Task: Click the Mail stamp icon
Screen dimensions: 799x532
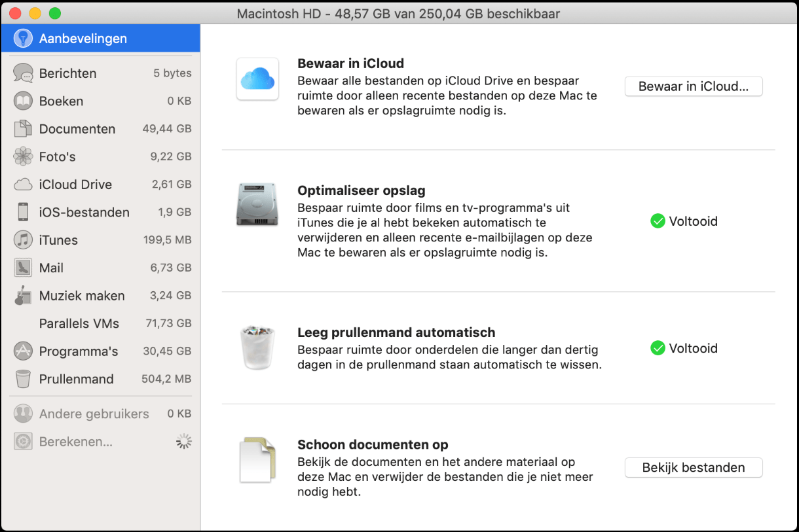Action: [23, 268]
